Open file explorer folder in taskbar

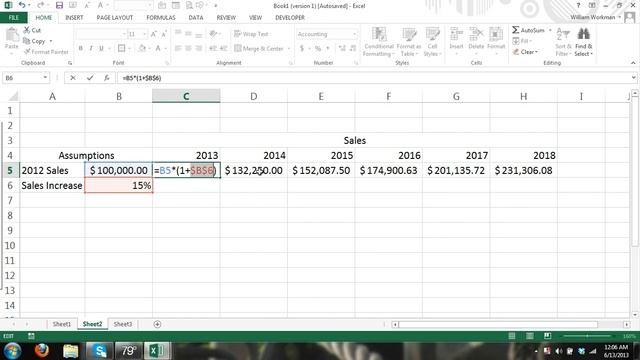[71, 351]
